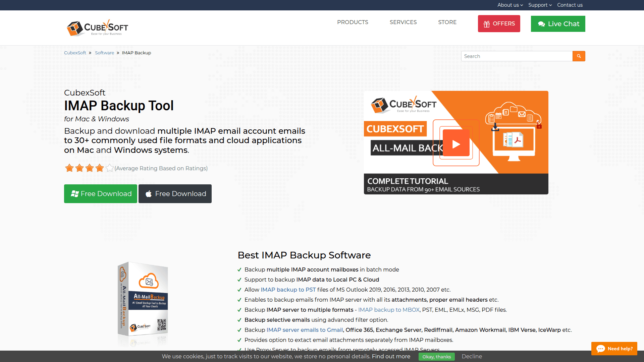
Task: Click the CubexSoft logo on video thumbnail
Action: [x=404, y=105]
